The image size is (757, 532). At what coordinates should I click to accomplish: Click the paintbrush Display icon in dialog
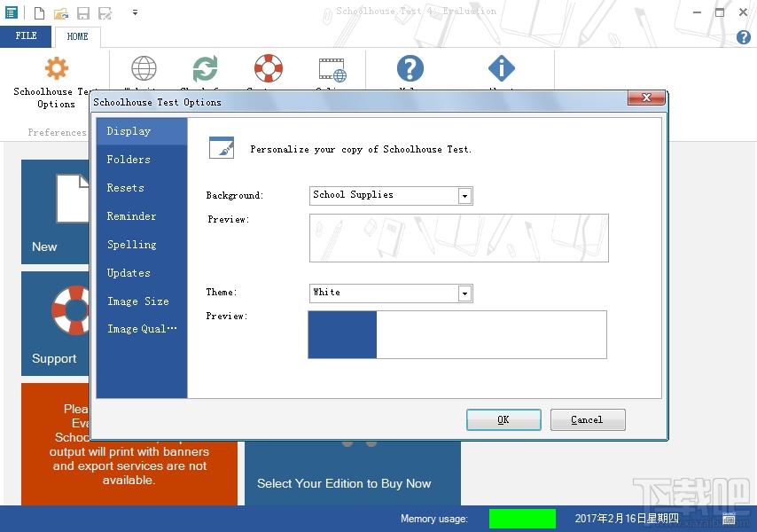(222, 148)
